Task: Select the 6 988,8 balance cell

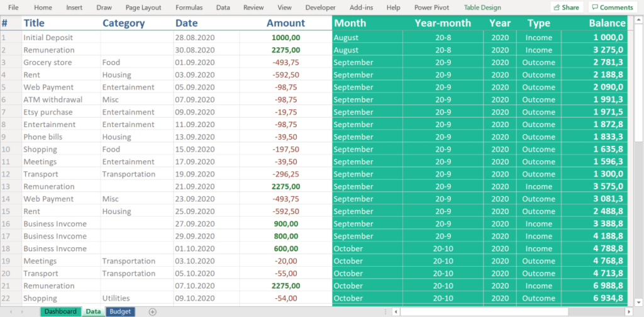Action: [594, 286]
